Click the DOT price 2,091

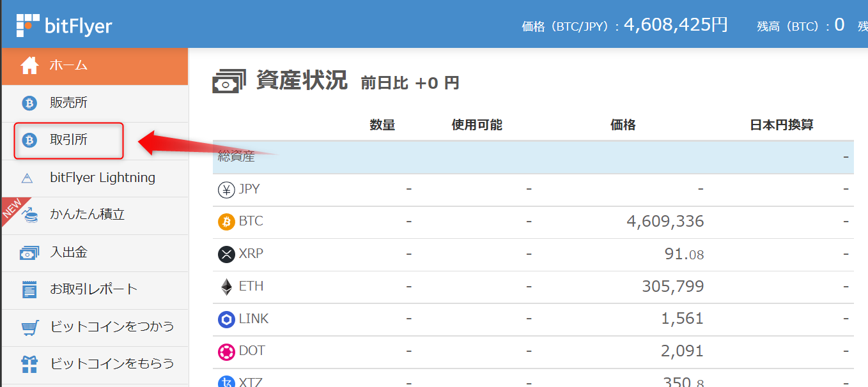(683, 351)
